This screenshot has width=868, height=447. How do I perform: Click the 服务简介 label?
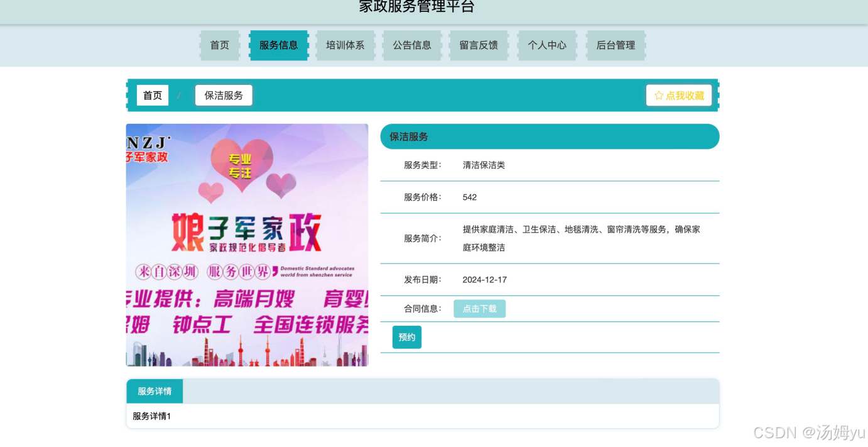423,238
